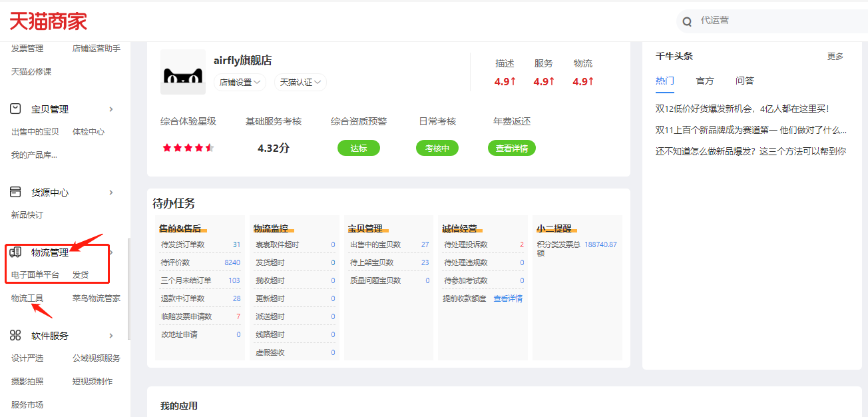Expand the 货源中心 section chevron
The image size is (868, 417).
[111, 193]
